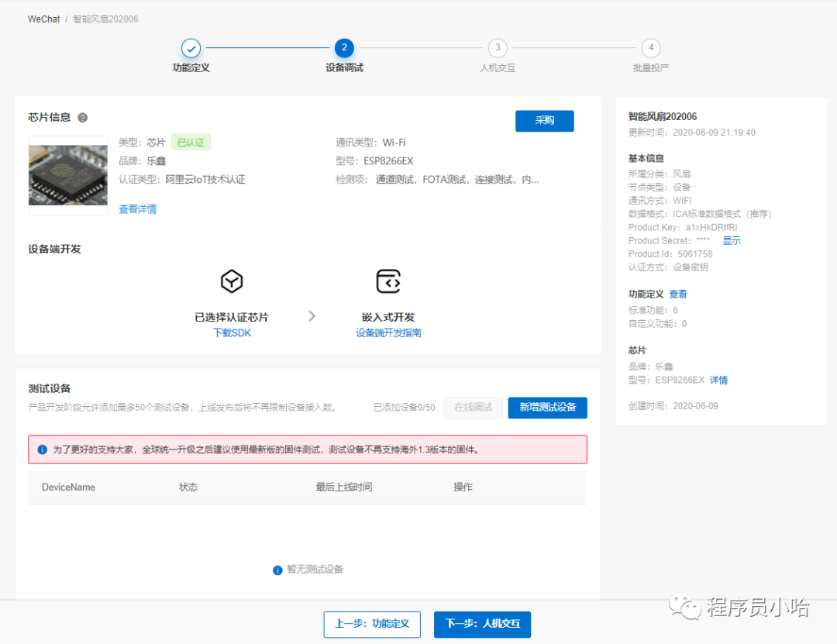Go back with 上一步：功能定义 button

(372, 624)
